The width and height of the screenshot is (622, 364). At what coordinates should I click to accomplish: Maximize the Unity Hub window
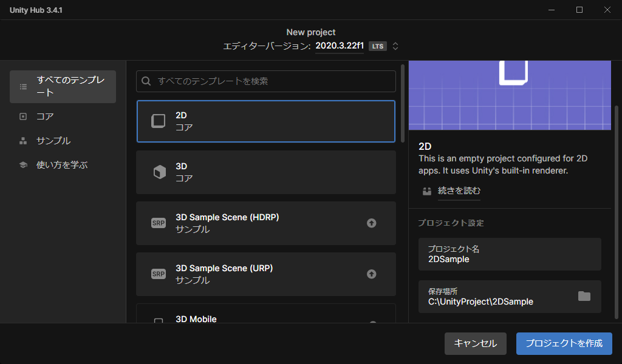(579, 10)
